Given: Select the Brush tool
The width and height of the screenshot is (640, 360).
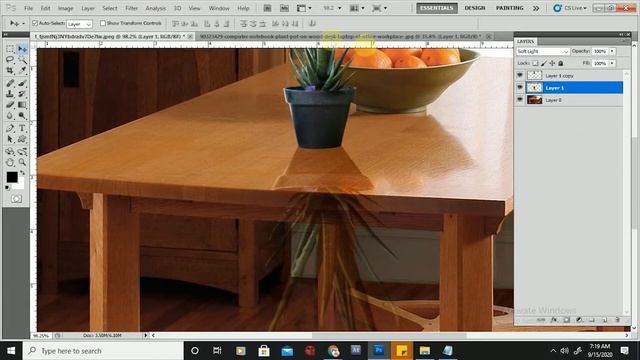Looking at the screenshot, I should point(22,83).
